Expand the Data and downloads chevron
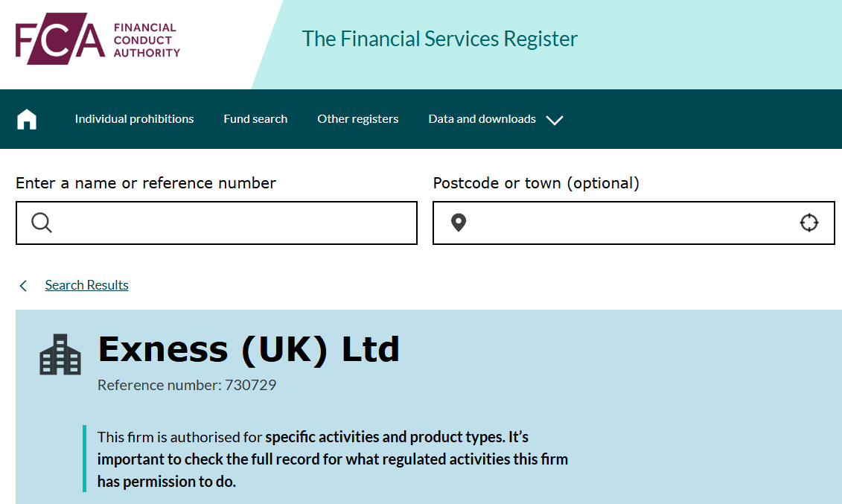Viewport: 842px width, 504px height. (555, 120)
